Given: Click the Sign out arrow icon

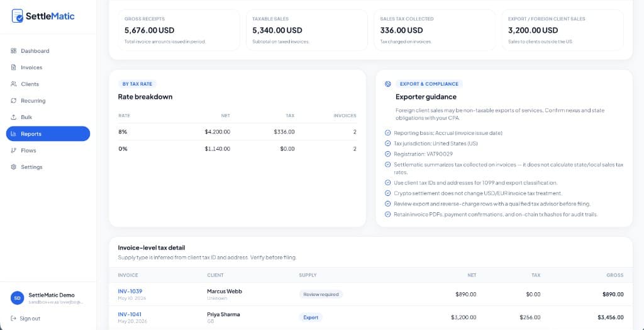Looking at the screenshot, I should tap(13, 319).
